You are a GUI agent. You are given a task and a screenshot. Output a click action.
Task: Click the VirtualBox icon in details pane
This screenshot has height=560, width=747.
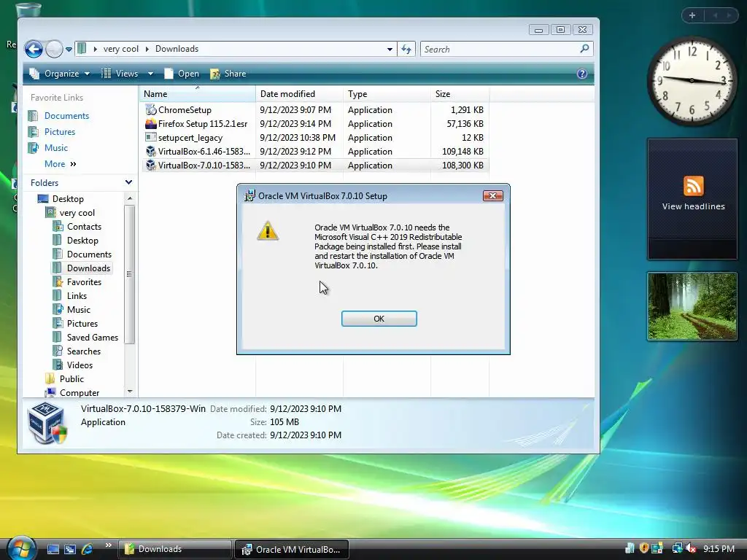[47, 423]
